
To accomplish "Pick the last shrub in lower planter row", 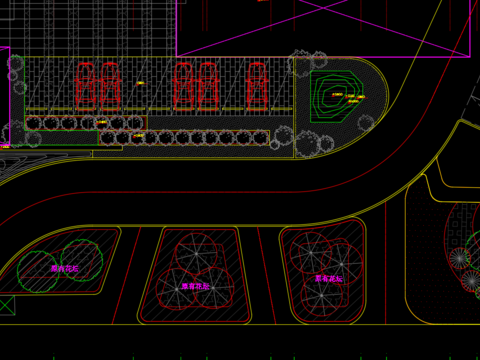I will pos(260,138).
